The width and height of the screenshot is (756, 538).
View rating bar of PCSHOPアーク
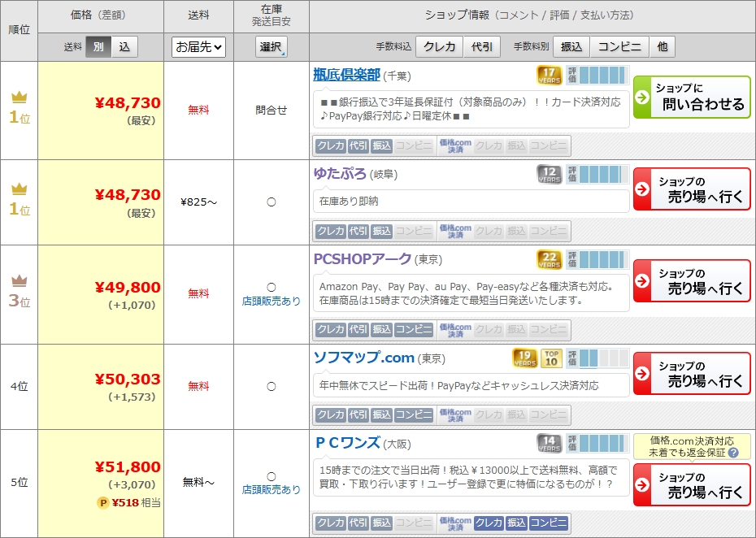point(597,259)
